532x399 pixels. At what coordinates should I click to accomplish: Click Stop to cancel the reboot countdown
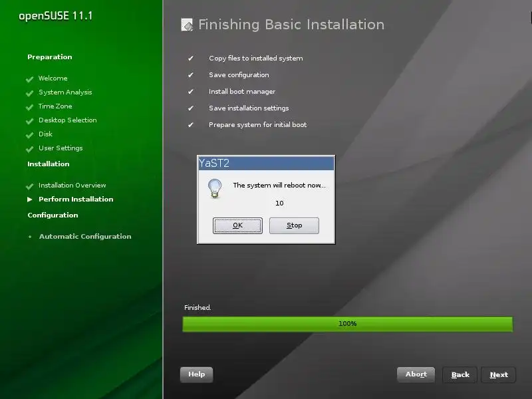click(x=294, y=225)
